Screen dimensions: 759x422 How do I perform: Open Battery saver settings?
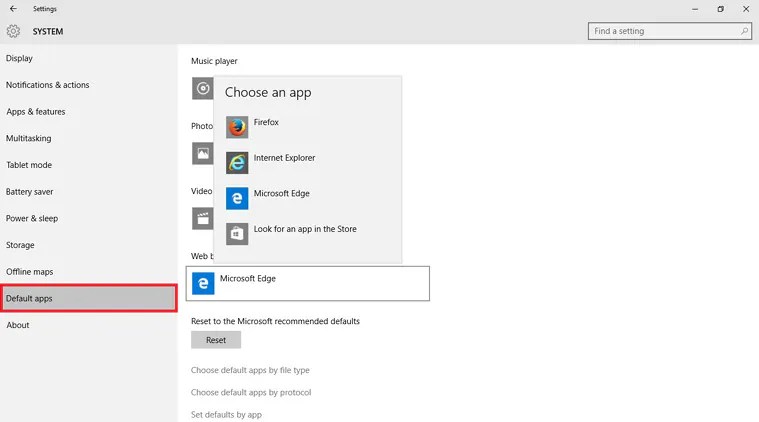(x=30, y=192)
